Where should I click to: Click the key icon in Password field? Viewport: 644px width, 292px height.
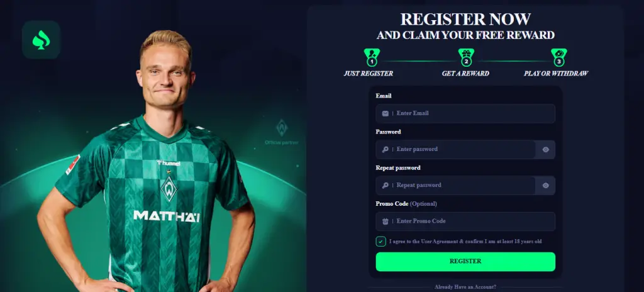coord(386,150)
